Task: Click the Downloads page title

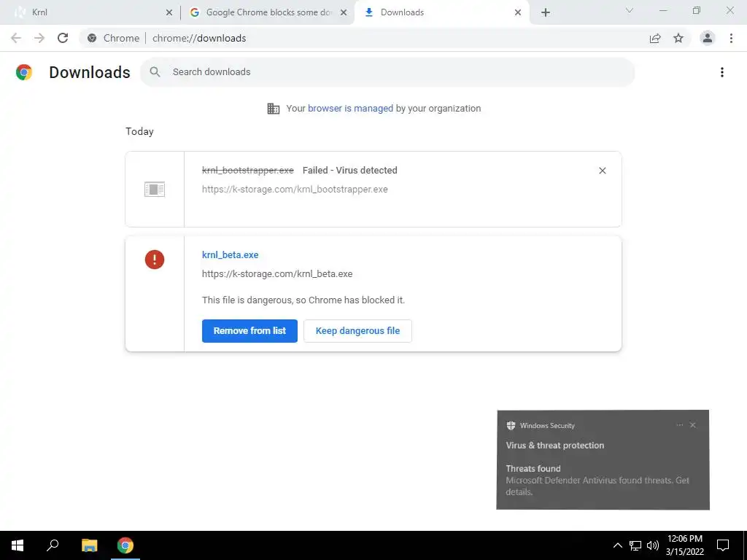Action: [x=90, y=72]
